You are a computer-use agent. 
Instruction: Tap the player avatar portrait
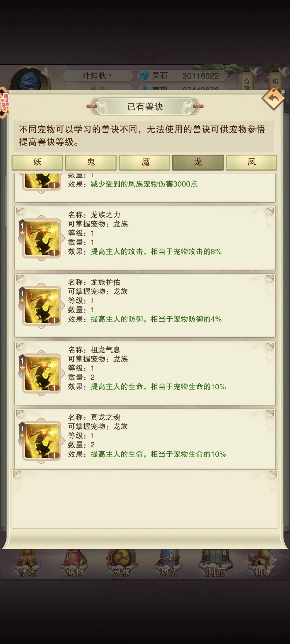[x=29, y=78]
